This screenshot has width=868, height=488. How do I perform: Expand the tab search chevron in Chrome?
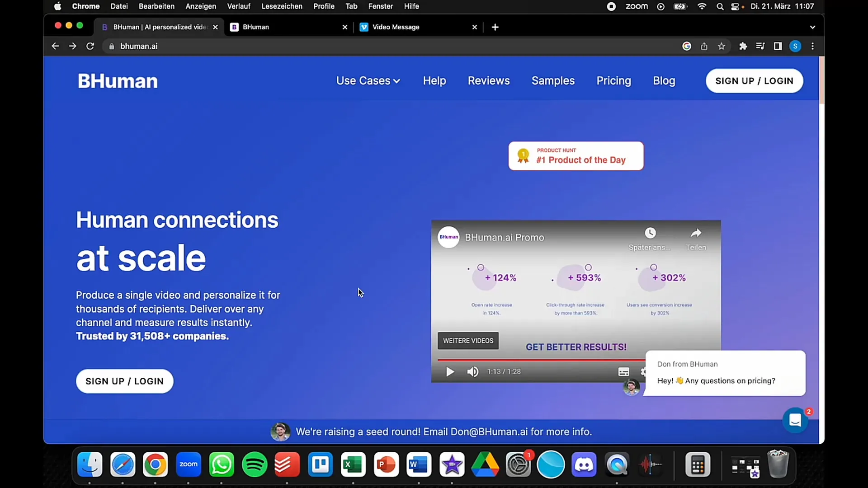click(x=812, y=27)
